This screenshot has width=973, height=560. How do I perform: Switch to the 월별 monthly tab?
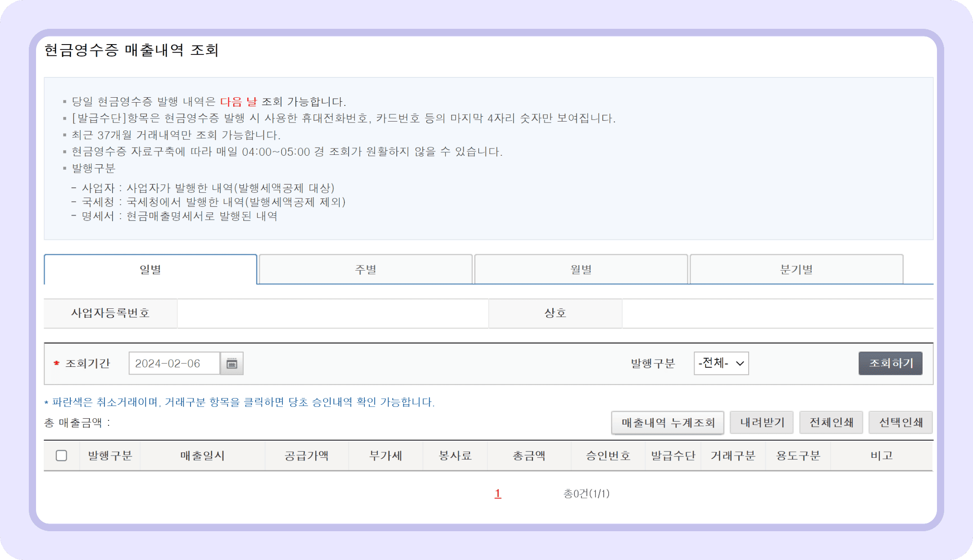(581, 269)
